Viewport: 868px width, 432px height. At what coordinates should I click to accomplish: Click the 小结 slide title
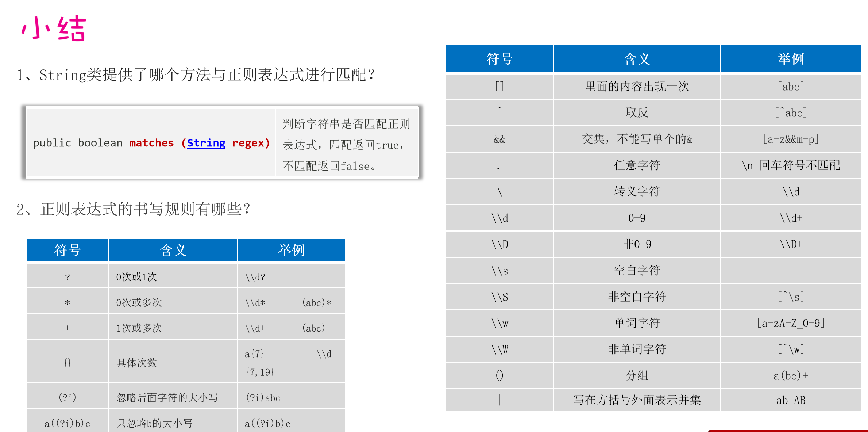coord(54,28)
